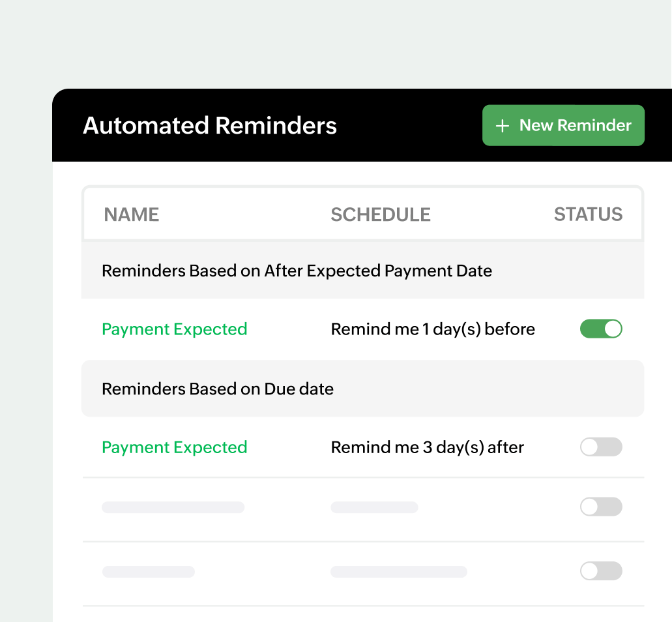Open Payment Expected under Due date group
The image size is (672, 622).
tap(175, 447)
